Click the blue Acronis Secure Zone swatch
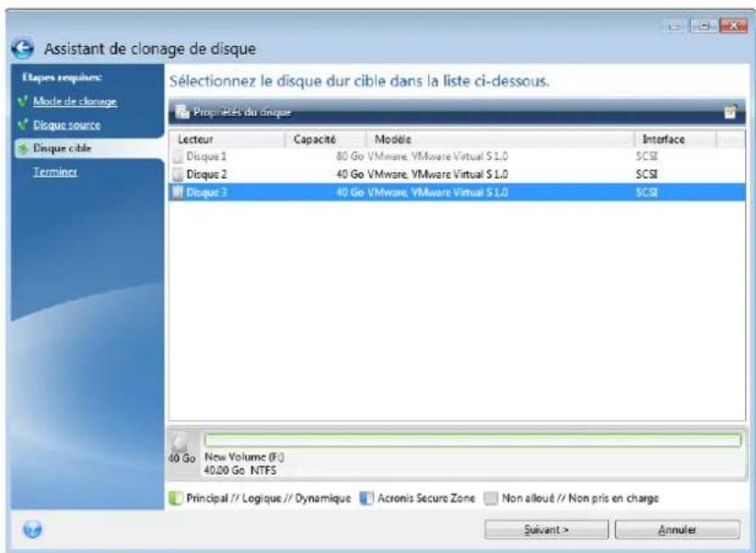 (x=366, y=499)
